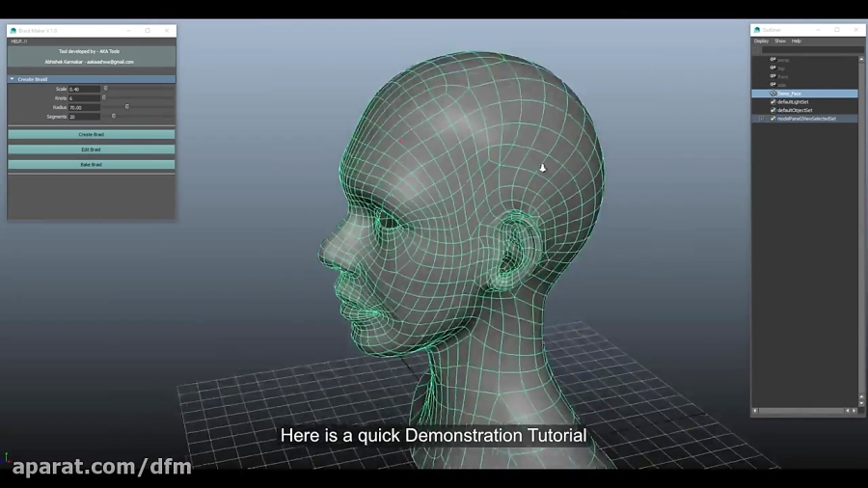Select the side row label
Screen dimensions: 868x488
click(x=781, y=85)
